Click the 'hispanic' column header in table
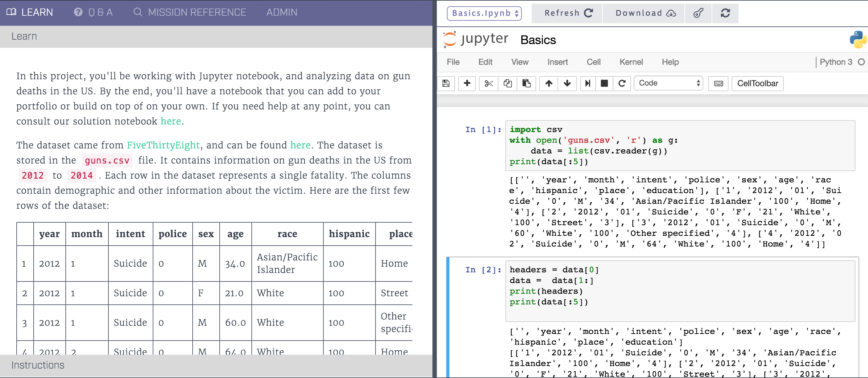Screen dimensions: 868x378 coord(349,234)
